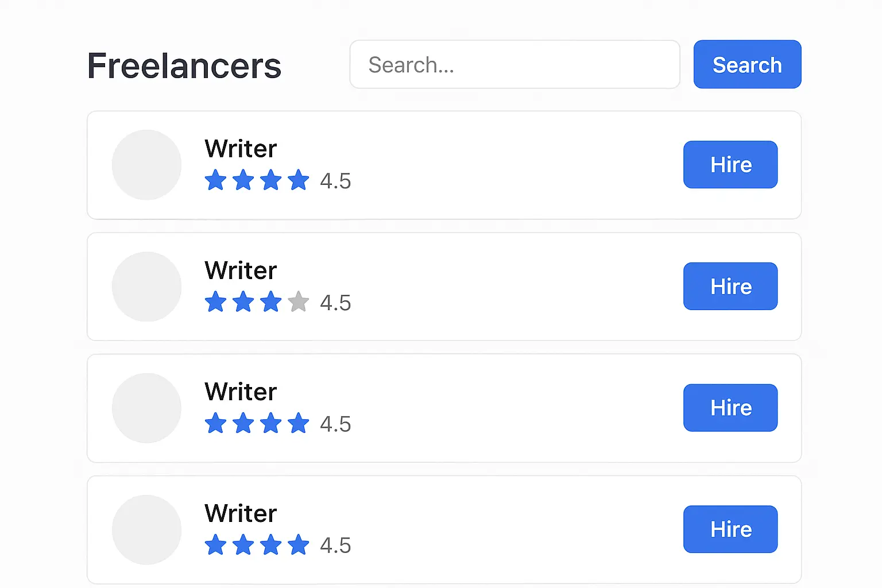The image size is (882, 588).
Task: Open the third freelancer's avatar picture
Action: (x=146, y=408)
